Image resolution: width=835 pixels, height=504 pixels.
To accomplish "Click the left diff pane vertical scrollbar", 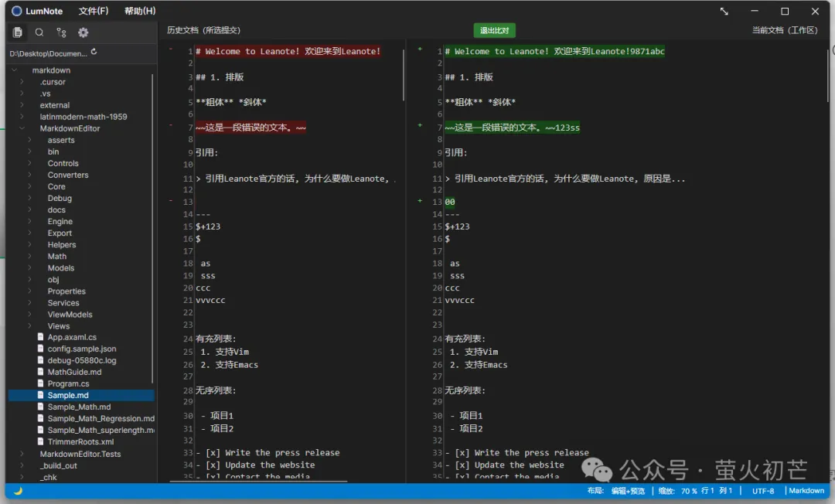I will [x=404, y=74].
